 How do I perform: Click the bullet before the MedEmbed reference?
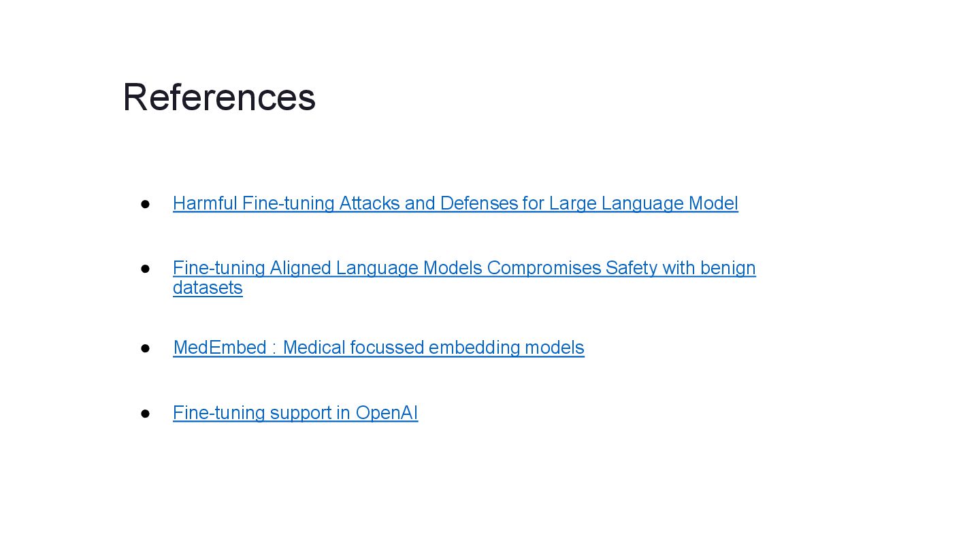[145, 348]
